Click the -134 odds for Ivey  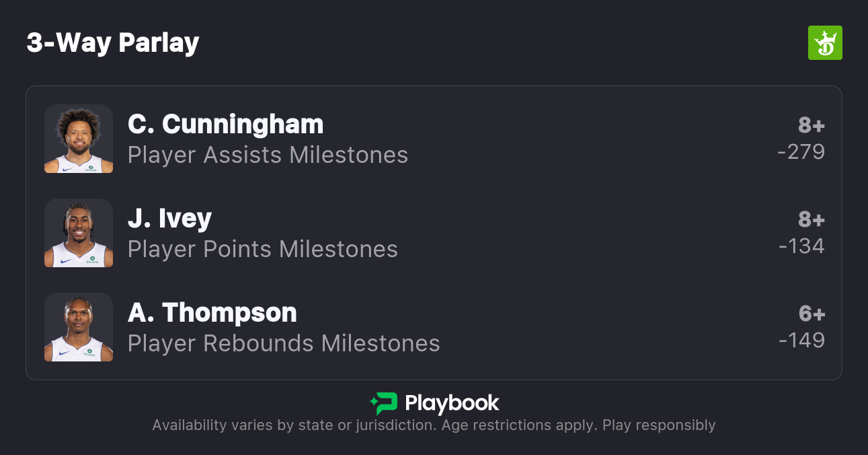point(801,246)
